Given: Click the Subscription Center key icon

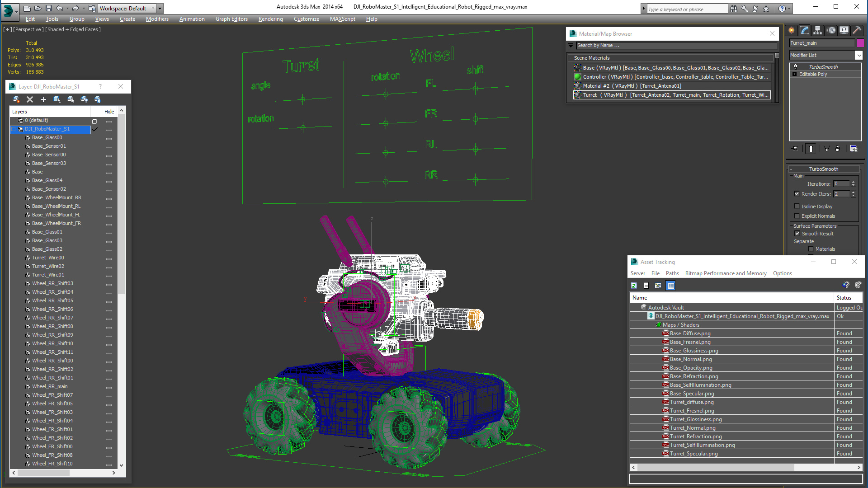Looking at the screenshot, I should [745, 9].
